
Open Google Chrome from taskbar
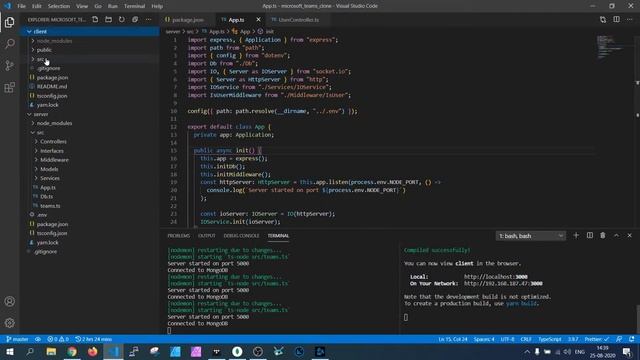pyautogui.click(x=72, y=351)
